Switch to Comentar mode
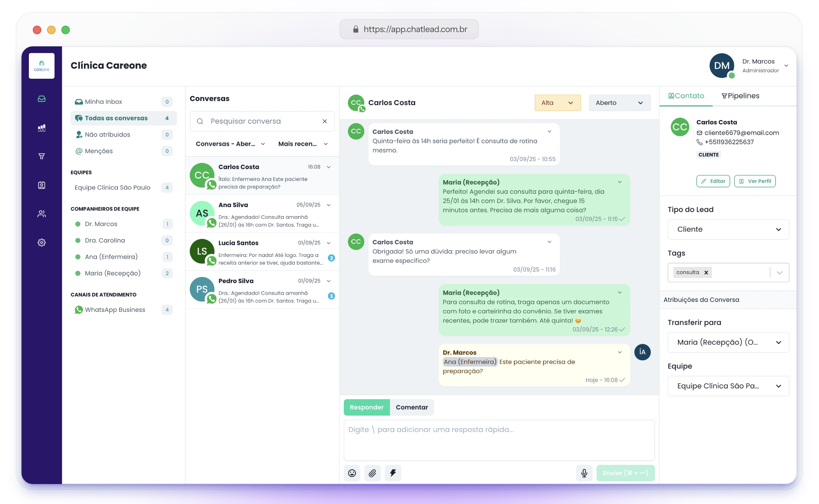 point(412,407)
